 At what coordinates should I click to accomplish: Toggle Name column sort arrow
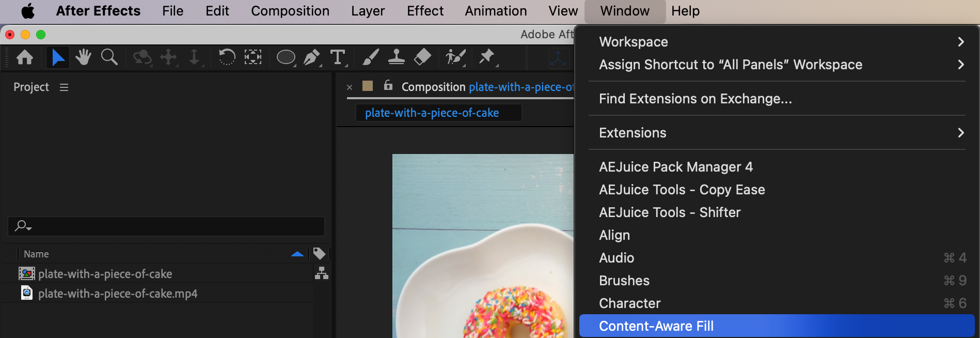[297, 254]
